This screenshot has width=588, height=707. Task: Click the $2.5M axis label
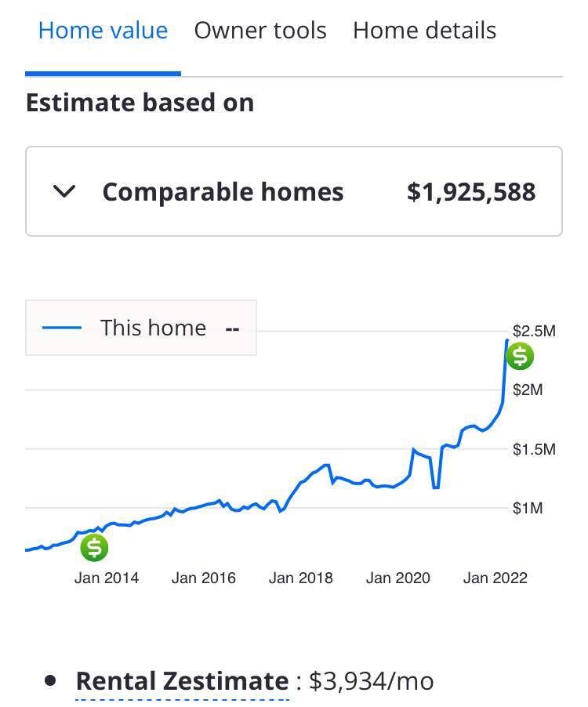click(535, 331)
